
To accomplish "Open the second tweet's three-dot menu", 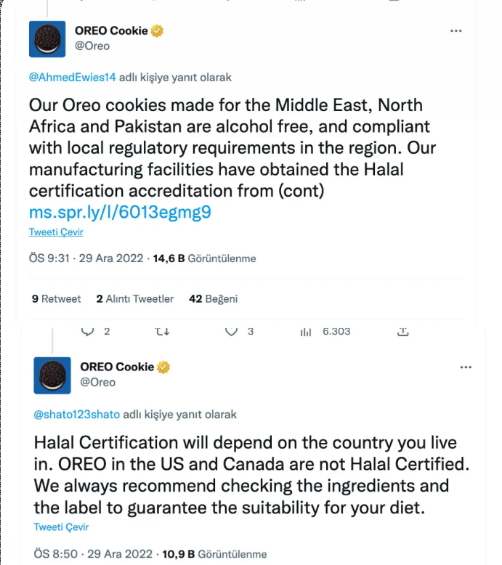I will tap(466, 368).
